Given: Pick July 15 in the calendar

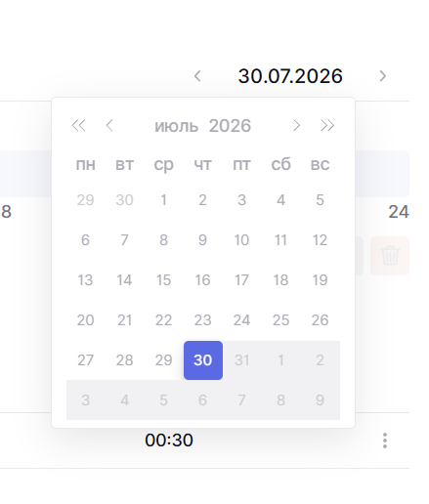Looking at the screenshot, I should click(163, 280).
